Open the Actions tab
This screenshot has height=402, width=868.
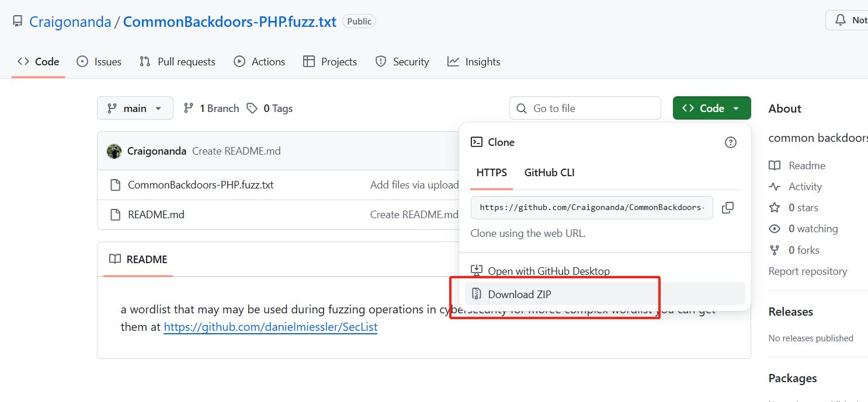pyautogui.click(x=259, y=62)
